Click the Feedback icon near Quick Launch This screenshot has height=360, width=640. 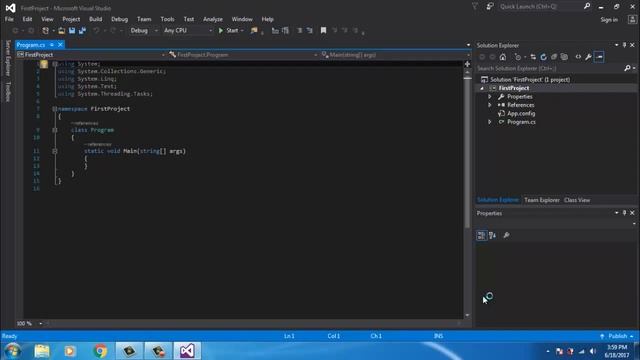point(489,7)
